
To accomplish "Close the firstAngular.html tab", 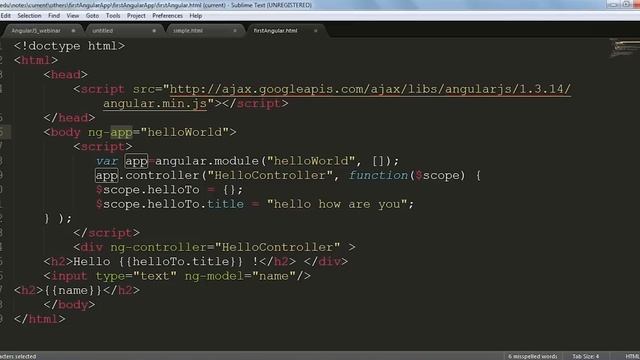I will click(316, 31).
